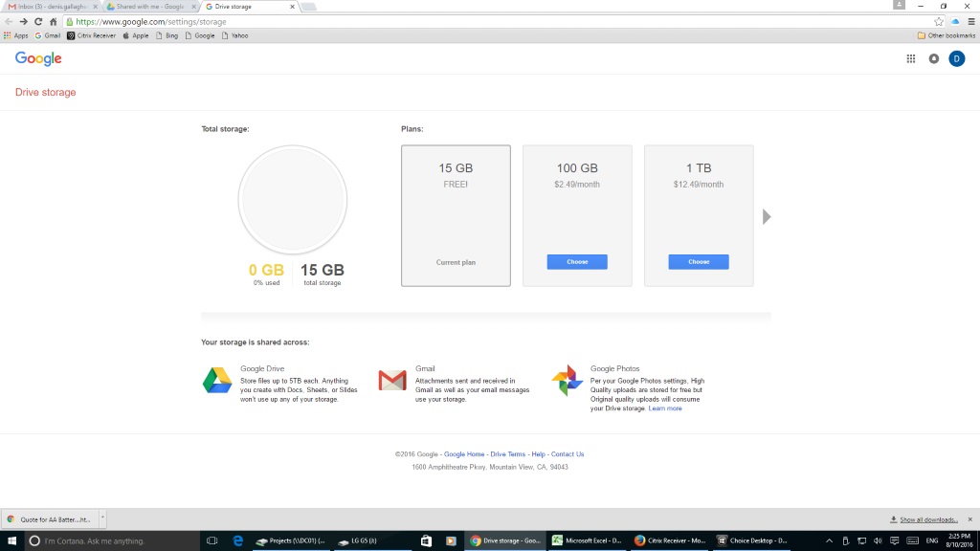Viewport: 980px width, 551px height.
Task: Show hidden system tray icons
Action: (x=829, y=540)
